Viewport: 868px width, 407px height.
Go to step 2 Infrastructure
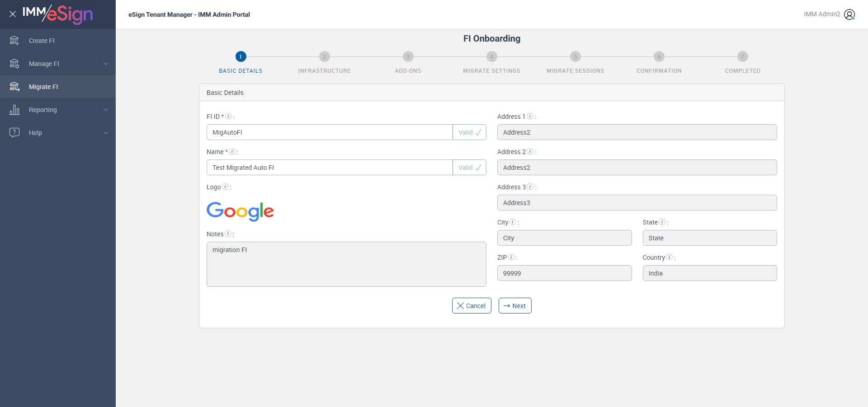point(324,56)
